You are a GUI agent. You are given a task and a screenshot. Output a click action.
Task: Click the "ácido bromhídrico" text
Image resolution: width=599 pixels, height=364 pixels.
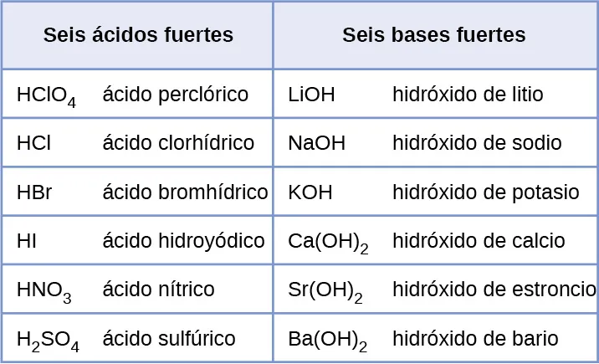185,192
